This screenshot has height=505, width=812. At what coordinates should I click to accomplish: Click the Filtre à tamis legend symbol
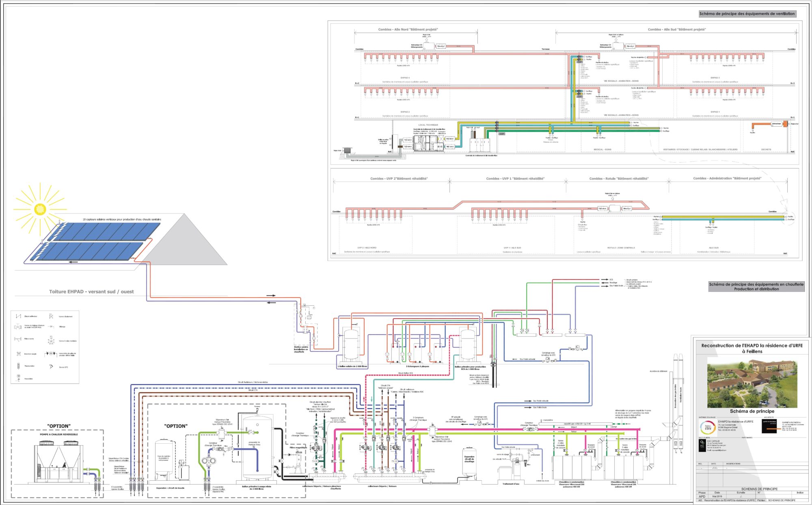point(18,339)
